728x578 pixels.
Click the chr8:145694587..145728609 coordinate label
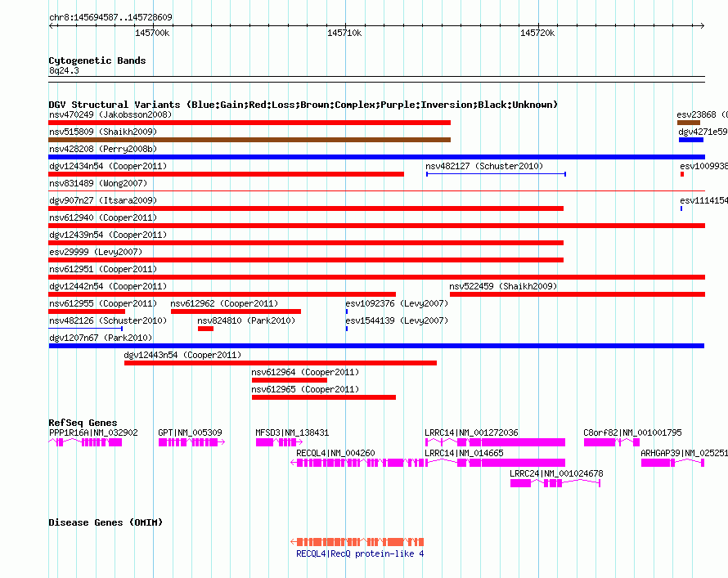[x=110, y=17]
